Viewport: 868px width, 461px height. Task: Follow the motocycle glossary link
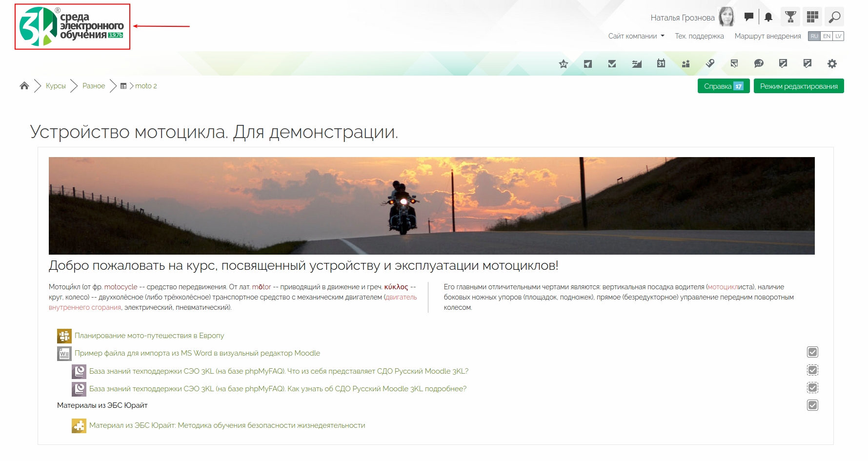121,287
